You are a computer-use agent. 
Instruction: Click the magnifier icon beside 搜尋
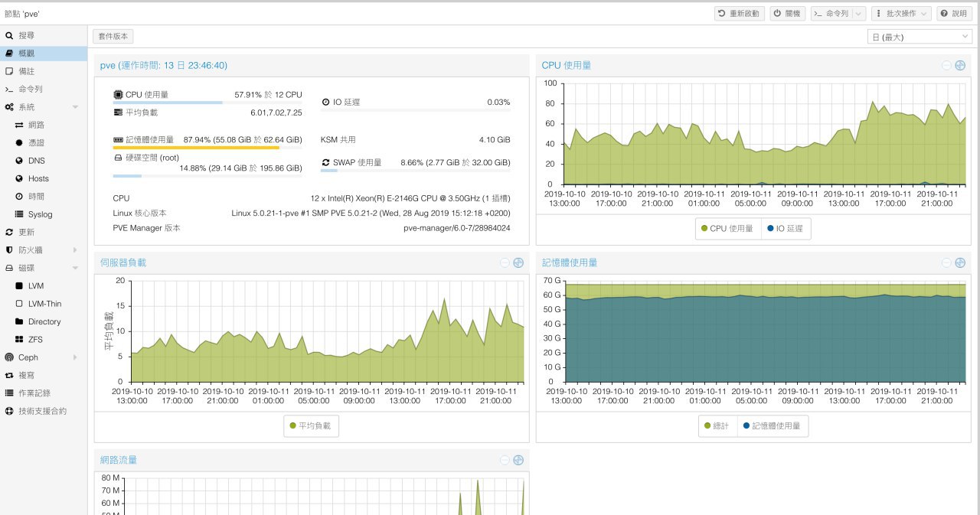[9, 36]
